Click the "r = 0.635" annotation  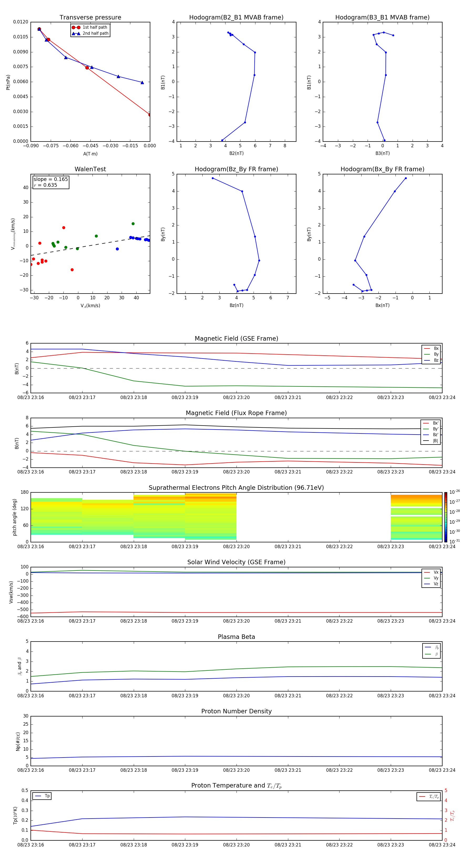tap(45, 185)
